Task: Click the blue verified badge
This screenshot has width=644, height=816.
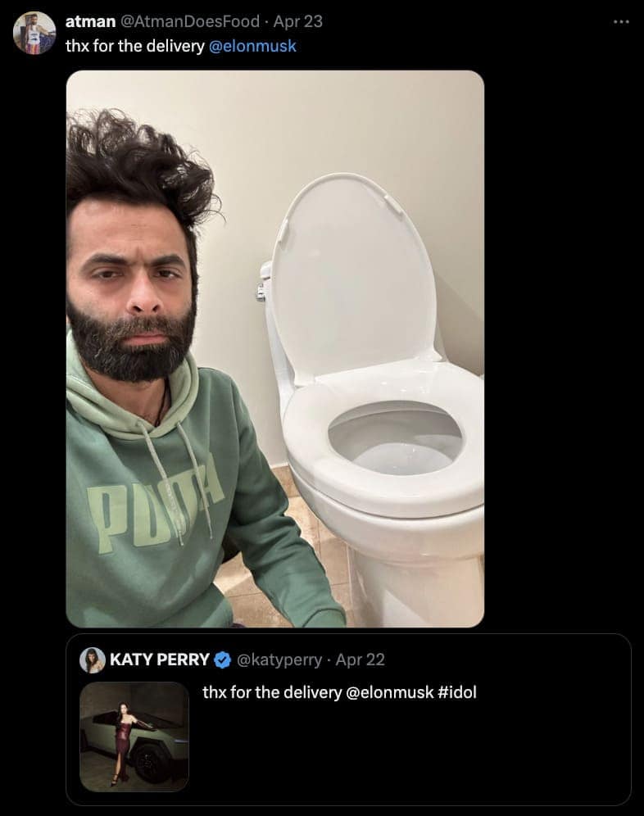Action: tap(222, 660)
